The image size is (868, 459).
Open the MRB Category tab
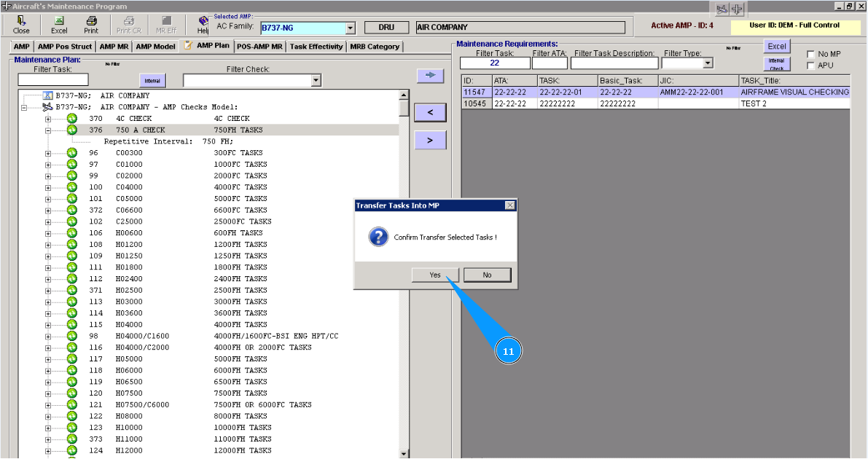[375, 47]
